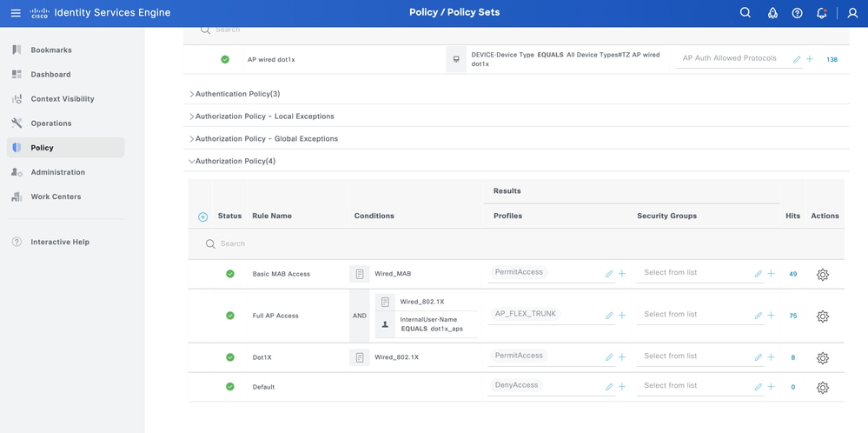Go to Dashboard in the sidebar
The height and width of the screenshot is (433, 868).
pos(65,74)
